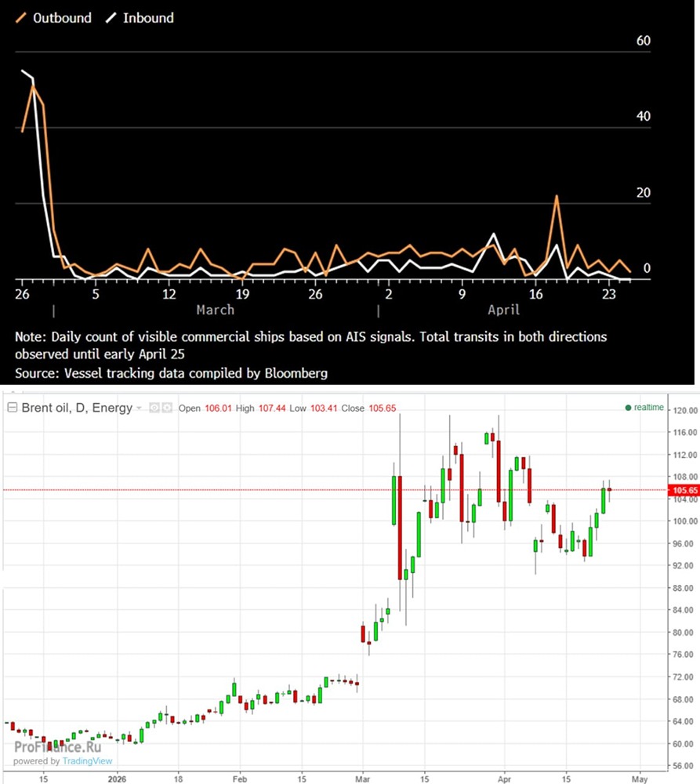Click the Open value 106.01
700x784 pixels.
click(218, 408)
